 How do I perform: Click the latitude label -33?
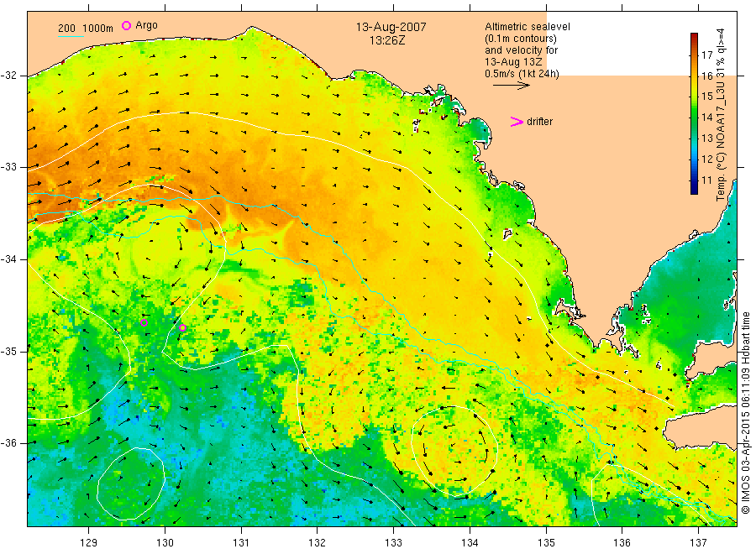[8, 167]
